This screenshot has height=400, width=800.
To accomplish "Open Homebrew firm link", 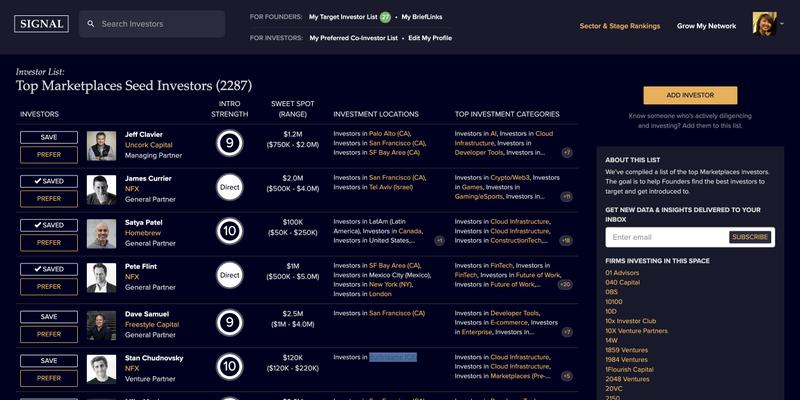I will pyautogui.click(x=142, y=233).
